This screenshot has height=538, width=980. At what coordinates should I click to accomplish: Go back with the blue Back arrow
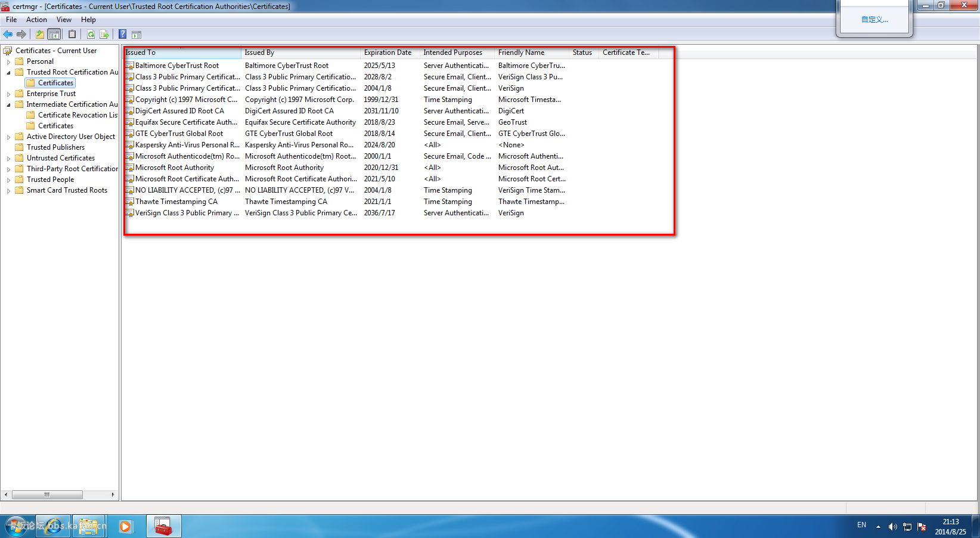[x=8, y=35]
